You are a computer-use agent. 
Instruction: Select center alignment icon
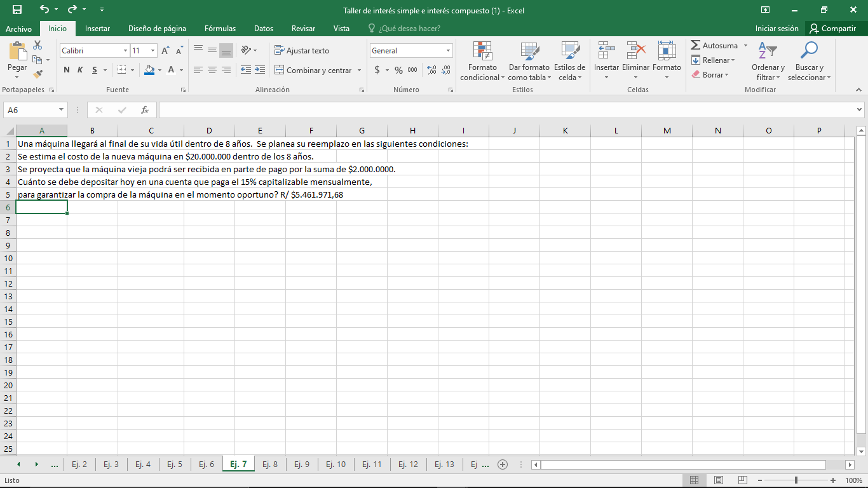tap(212, 70)
